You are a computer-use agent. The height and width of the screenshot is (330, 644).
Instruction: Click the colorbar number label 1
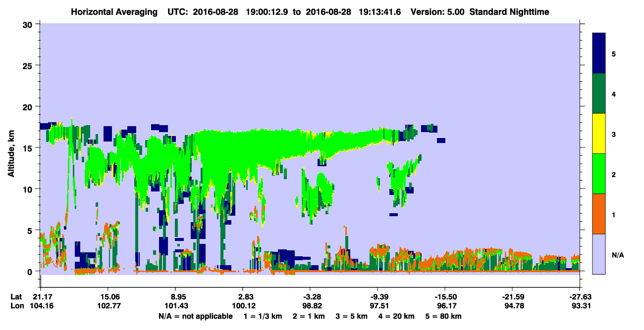[x=614, y=215]
